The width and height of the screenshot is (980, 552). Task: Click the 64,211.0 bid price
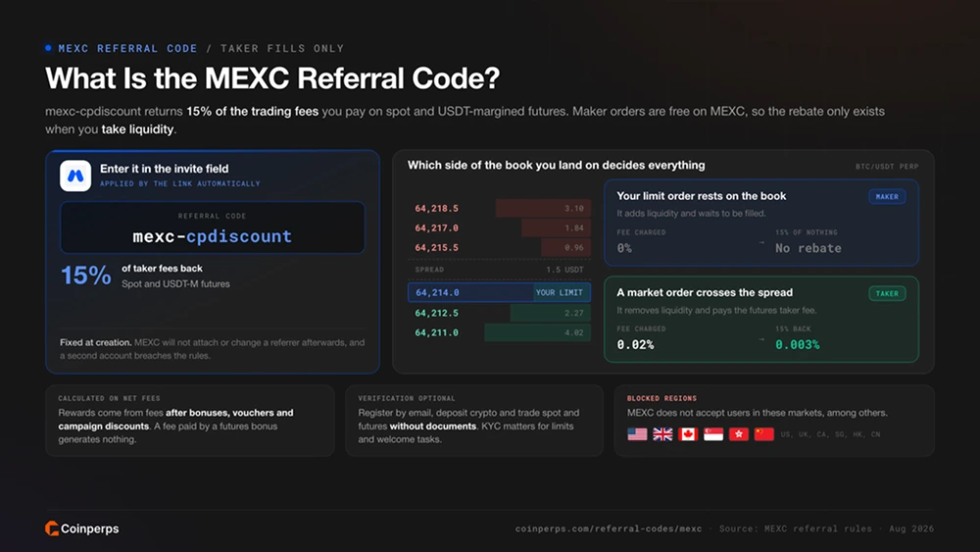tap(436, 332)
